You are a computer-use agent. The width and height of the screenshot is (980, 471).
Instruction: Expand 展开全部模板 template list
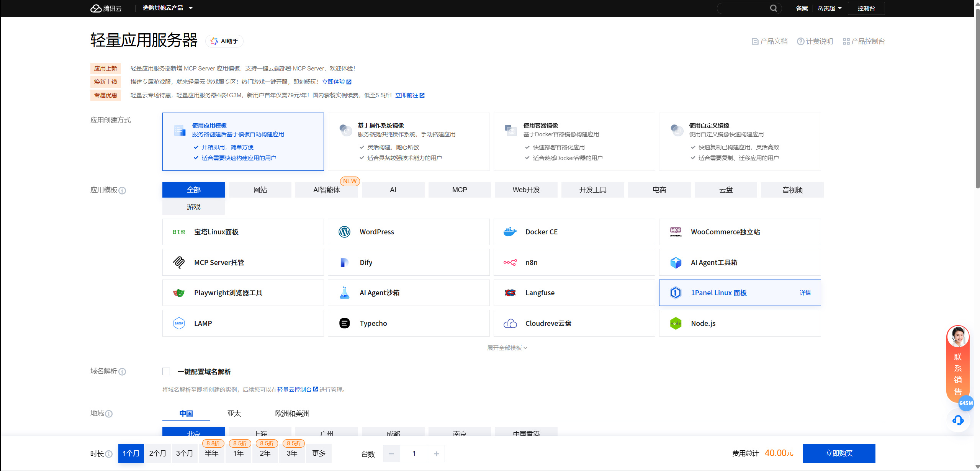click(x=507, y=348)
